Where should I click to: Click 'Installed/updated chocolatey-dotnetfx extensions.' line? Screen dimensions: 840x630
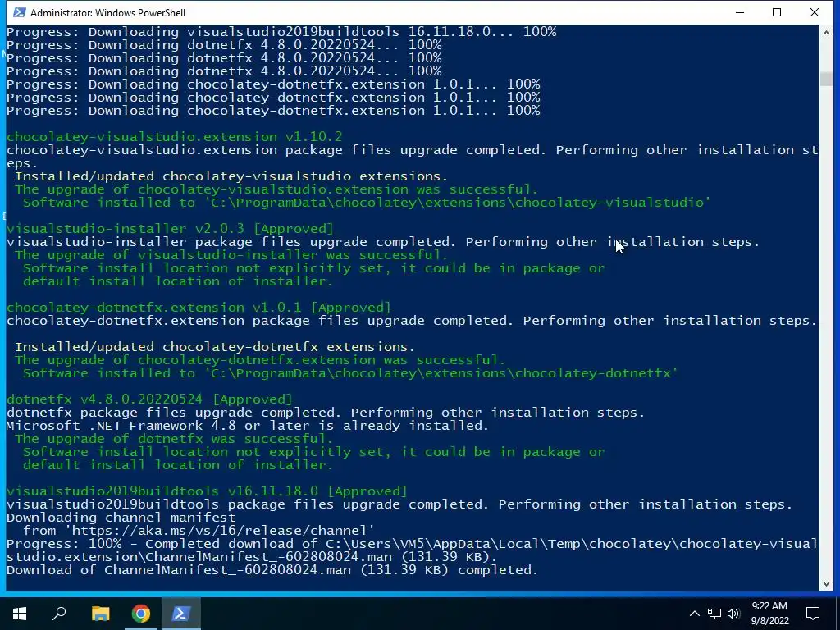coord(215,347)
